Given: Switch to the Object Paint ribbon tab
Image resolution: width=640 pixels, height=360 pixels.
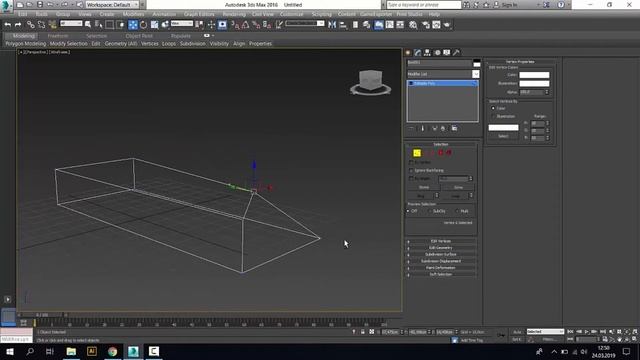Looking at the screenshot, I should tap(139, 36).
